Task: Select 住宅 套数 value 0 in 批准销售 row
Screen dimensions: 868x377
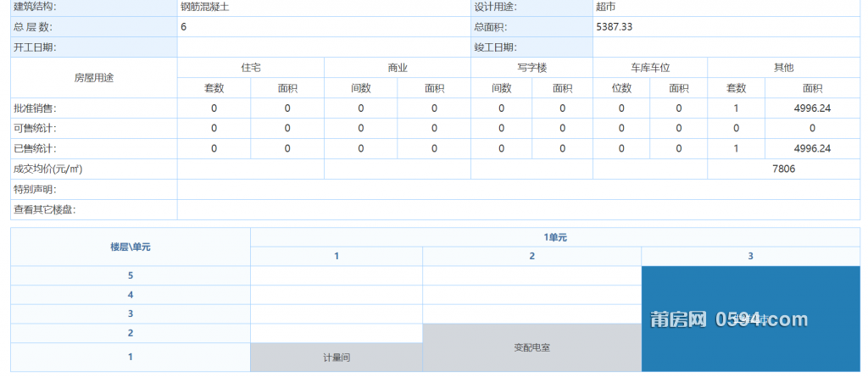Action: click(214, 108)
